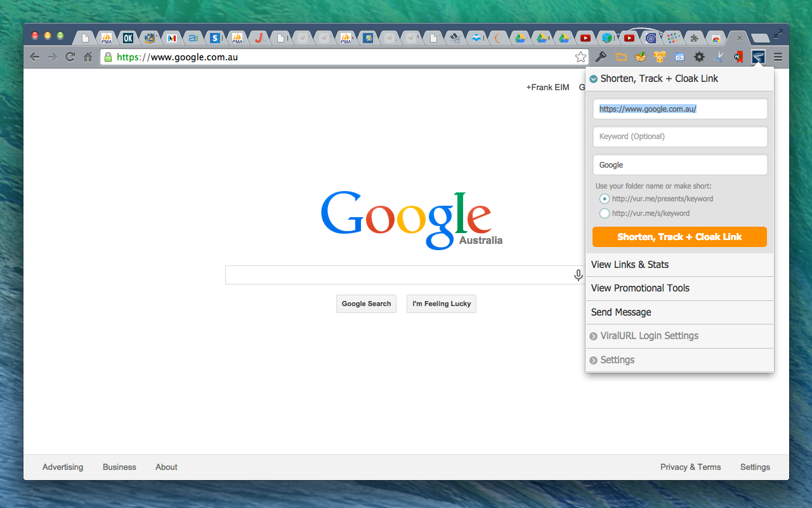The image size is (812, 508).
Task: Click the stacked cubes extension icon
Action: point(659,57)
